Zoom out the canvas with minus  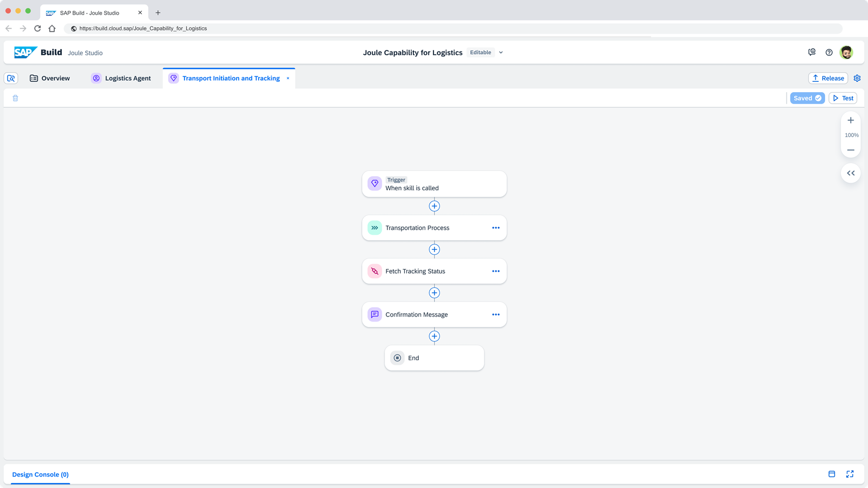851,150
